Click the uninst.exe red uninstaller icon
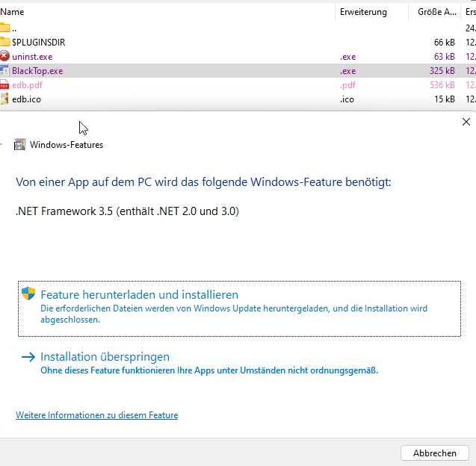 [4, 56]
